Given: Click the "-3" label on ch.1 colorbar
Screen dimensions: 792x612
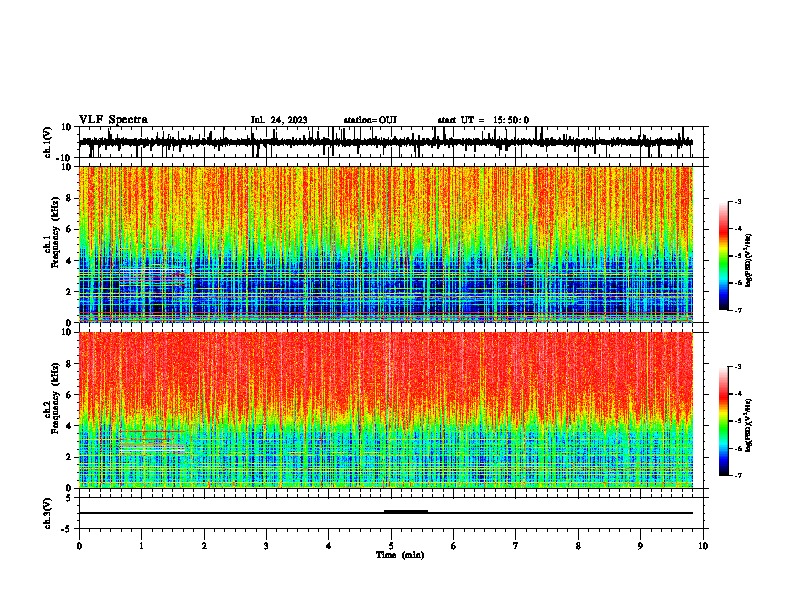Looking at the screenshot, I should tap(737, 202).
